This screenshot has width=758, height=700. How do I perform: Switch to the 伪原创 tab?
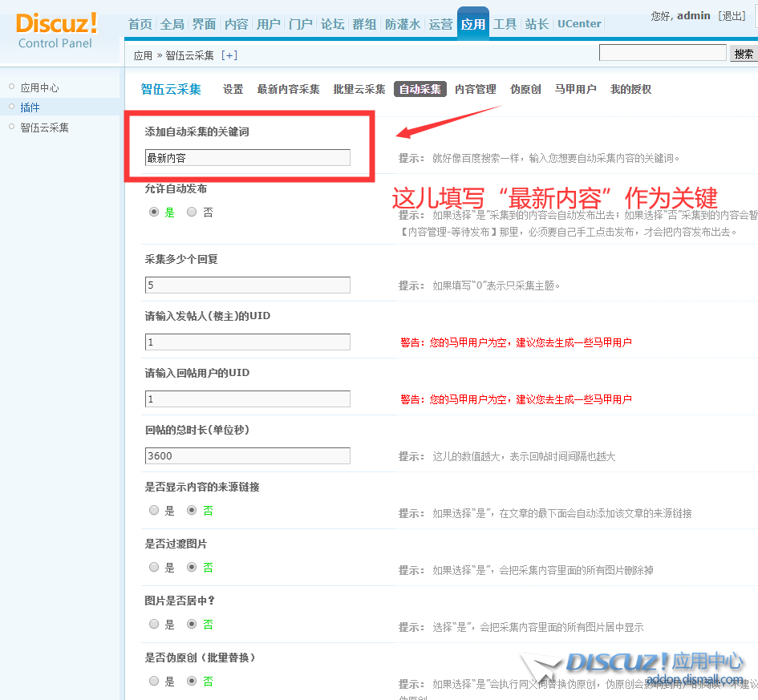coord(525,89)
